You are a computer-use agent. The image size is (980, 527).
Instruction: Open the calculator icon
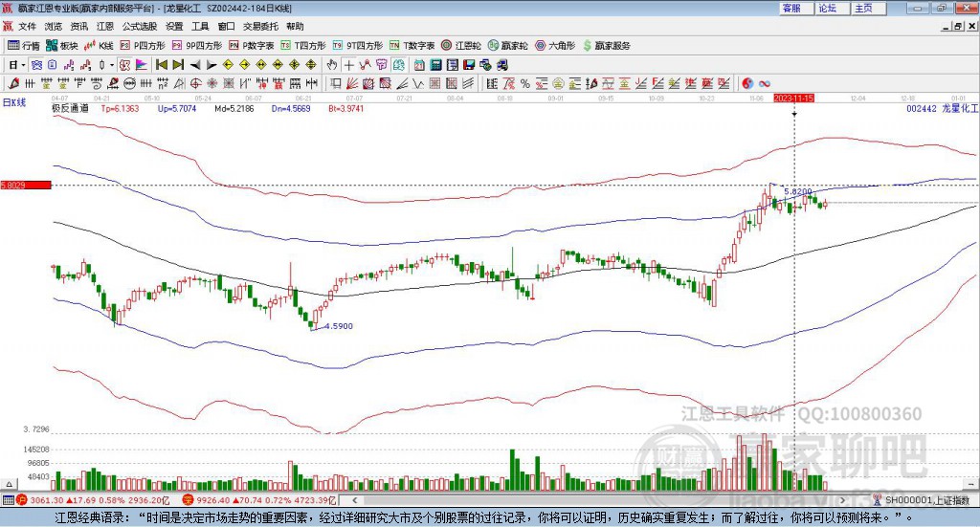[x=436, y=65]
